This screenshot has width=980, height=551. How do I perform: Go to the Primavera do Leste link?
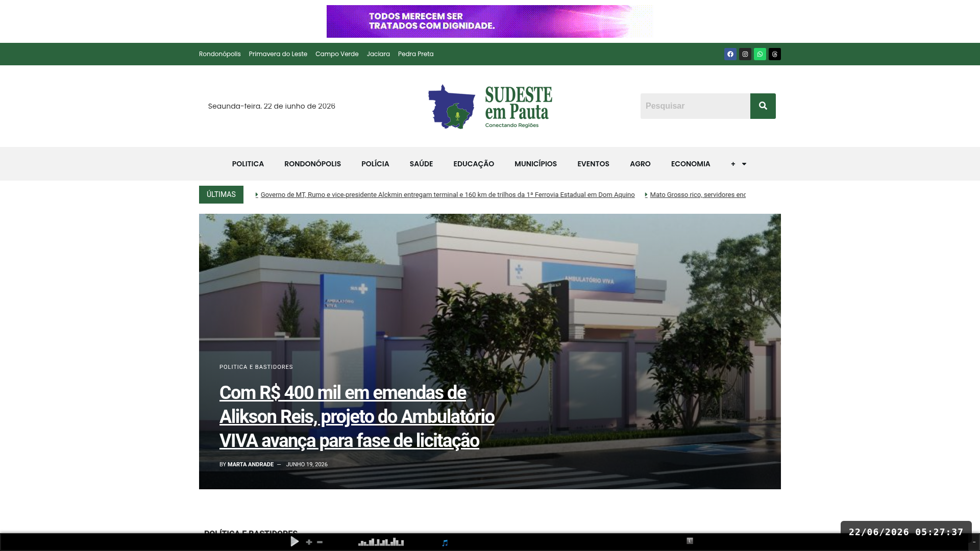pyautogui.click(x=278, y=54)
